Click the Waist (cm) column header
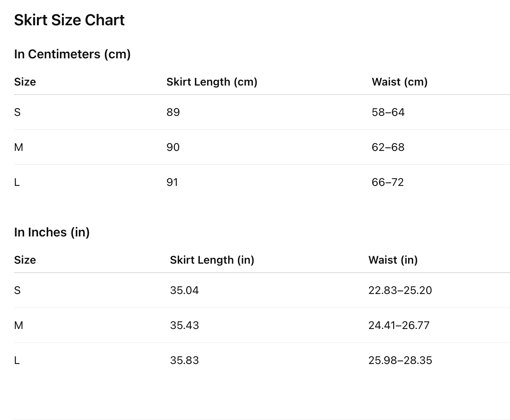 (400, 82)
